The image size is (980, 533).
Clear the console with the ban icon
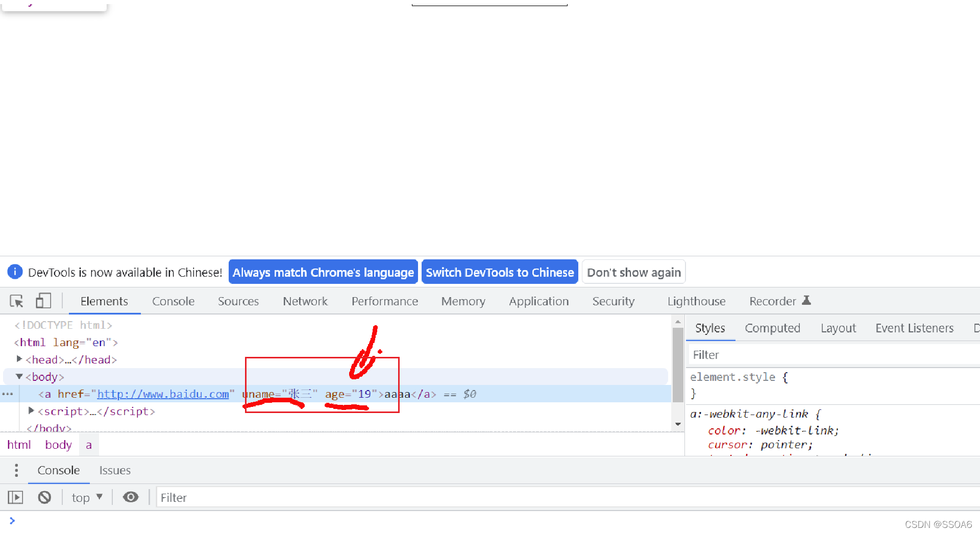tap(44, 497)
